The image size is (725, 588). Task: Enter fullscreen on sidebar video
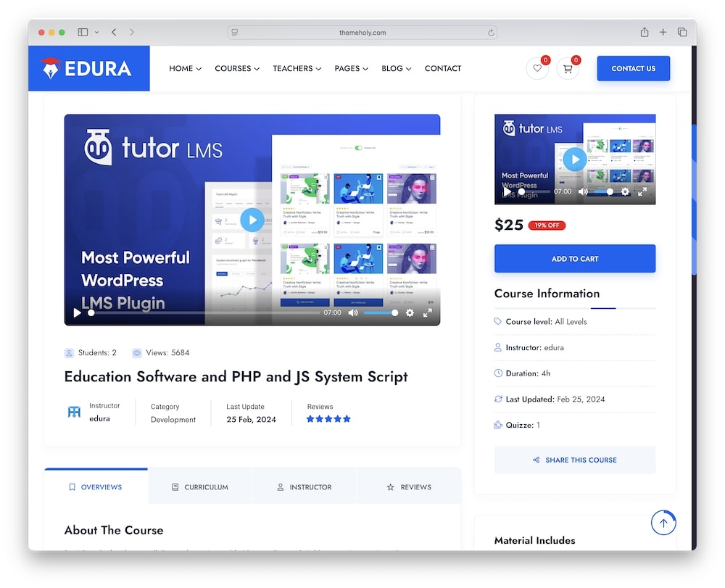(x=642, y=191)
